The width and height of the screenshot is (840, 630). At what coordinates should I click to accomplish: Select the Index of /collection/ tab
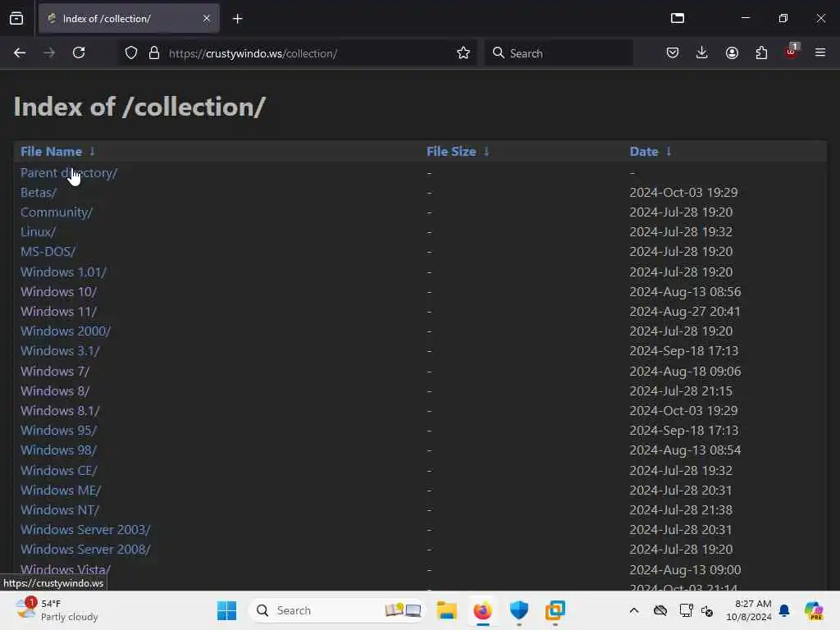(x=129, y=19)
